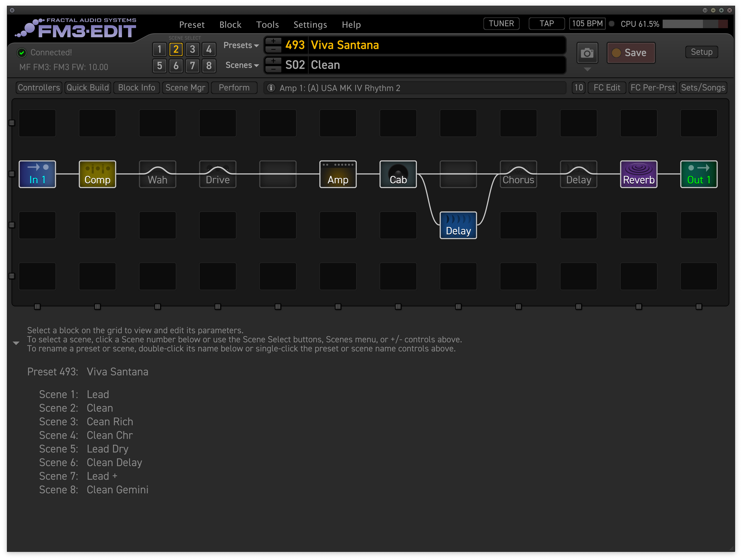
Task: Open the Tools menu
Action: coord(267,25)
